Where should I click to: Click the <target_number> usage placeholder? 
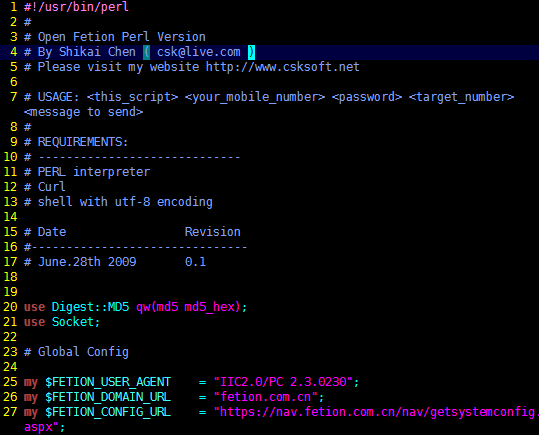point(461,97)
